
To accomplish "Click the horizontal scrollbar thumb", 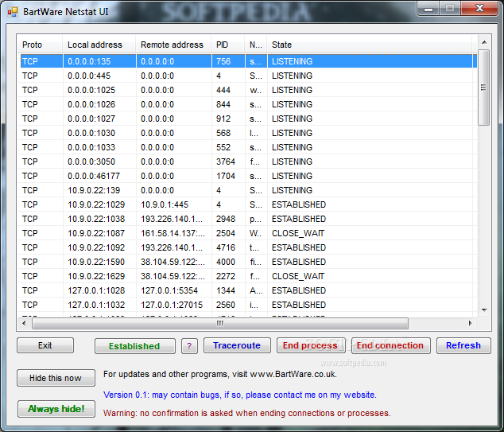I will click(220, 323).
